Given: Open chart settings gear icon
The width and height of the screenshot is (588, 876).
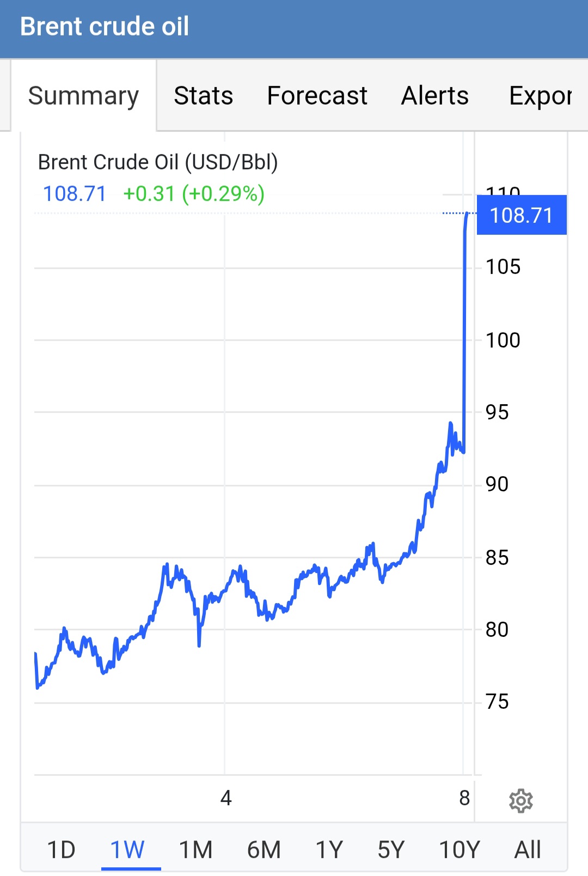Looking at the screenshot, I should [520, 800].
